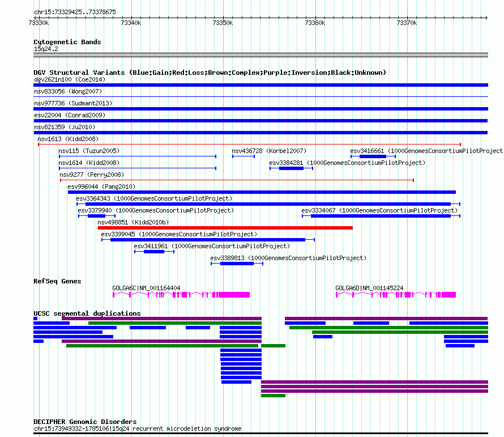Viewport: 504px width, 437px height.
Task: Click the GOLGA6D|NM_001145224 gene label
Action: pyautogui.click(x=369, y=288)
